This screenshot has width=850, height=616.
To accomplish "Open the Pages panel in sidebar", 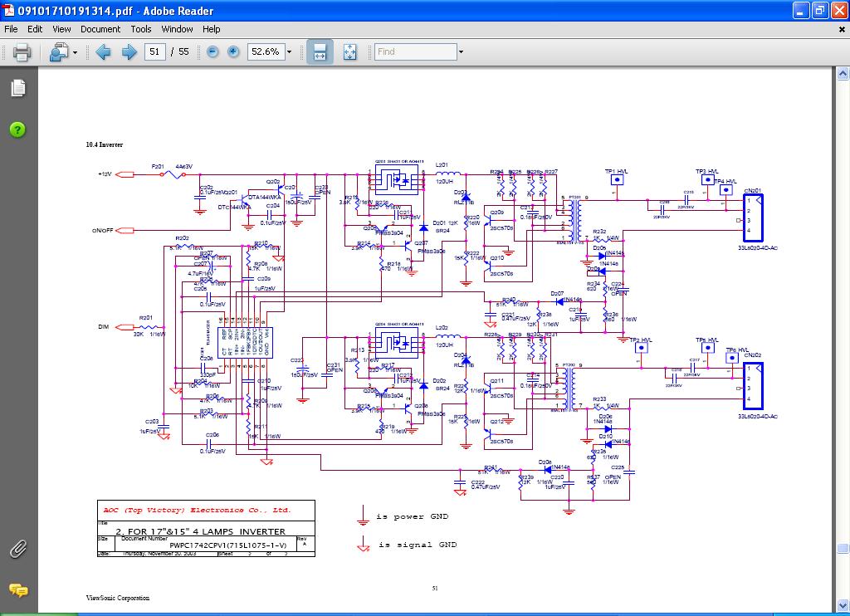I will tap(17, 88).
